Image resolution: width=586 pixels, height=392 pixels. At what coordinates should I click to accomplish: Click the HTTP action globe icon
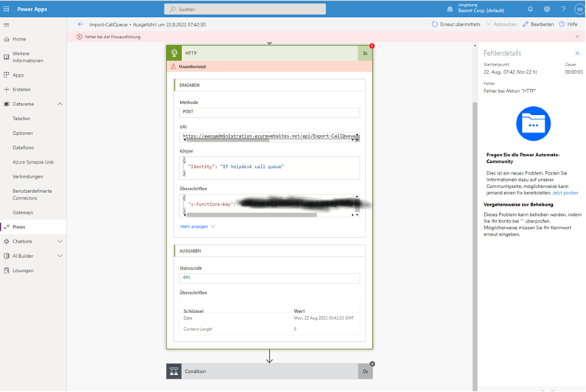pos(174,53)
